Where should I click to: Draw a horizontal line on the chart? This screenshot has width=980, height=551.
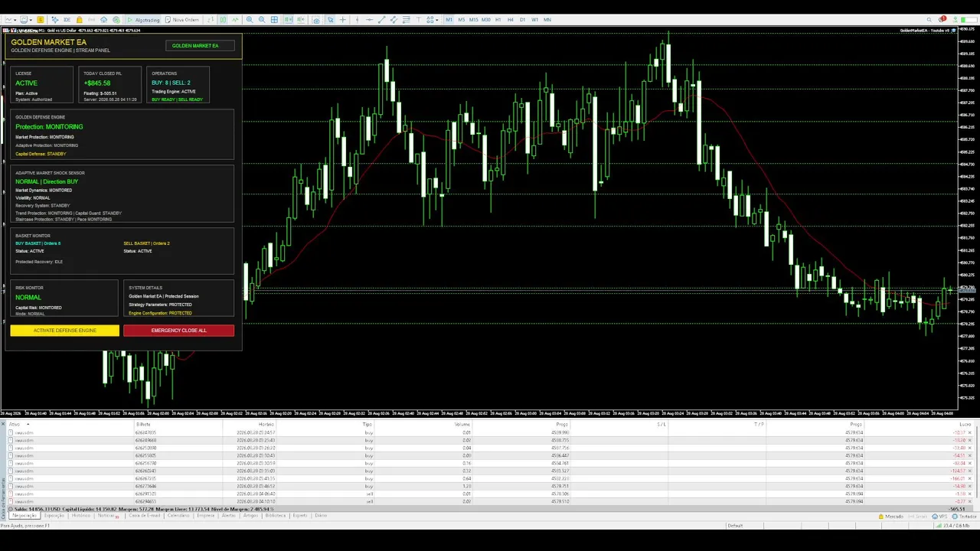pos(369,19)
